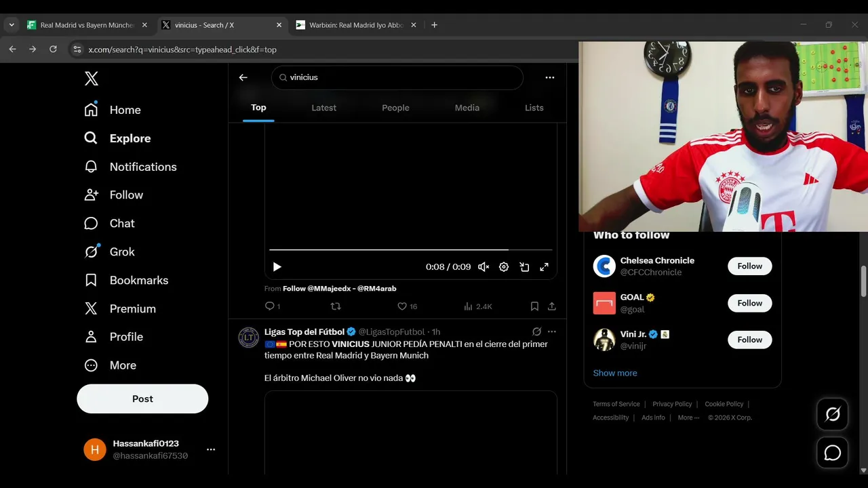This screenshot has height=488, width=868.
Task: Open Vini Jr. profile avatar
Action: tap(604, 340)
